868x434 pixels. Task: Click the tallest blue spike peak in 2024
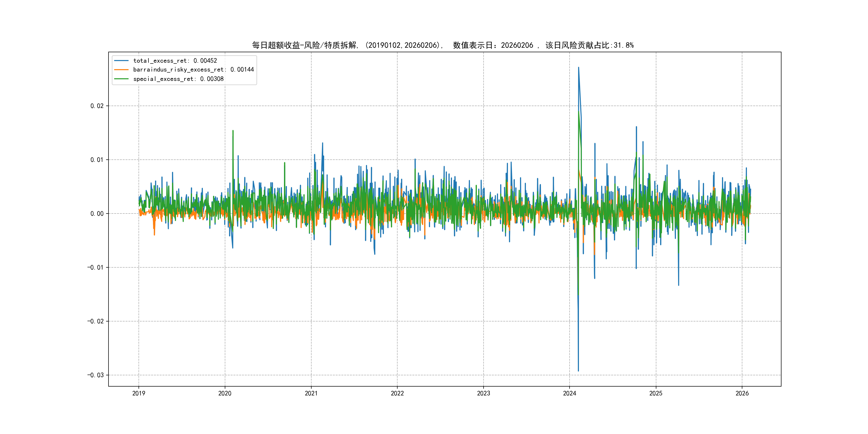(579, 68)
